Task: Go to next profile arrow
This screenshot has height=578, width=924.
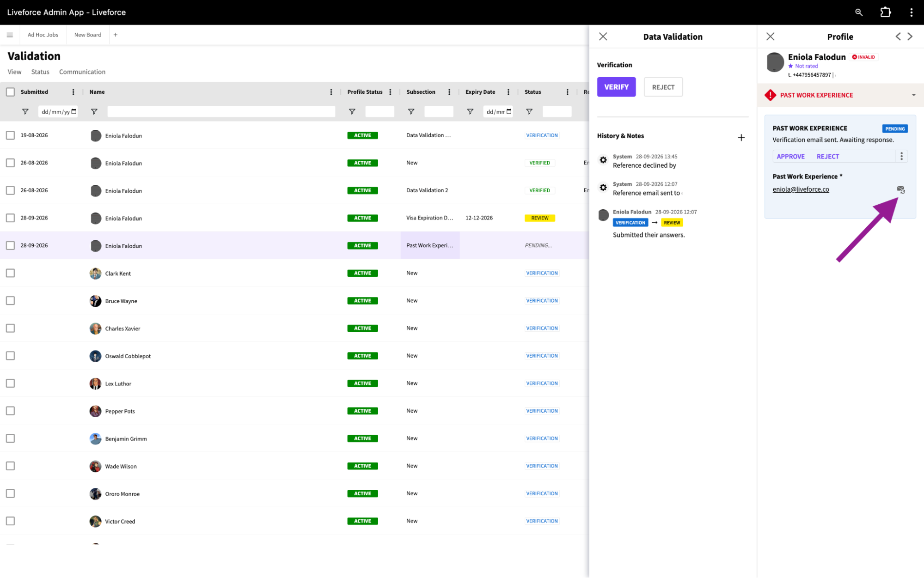Action: point(910,37)
